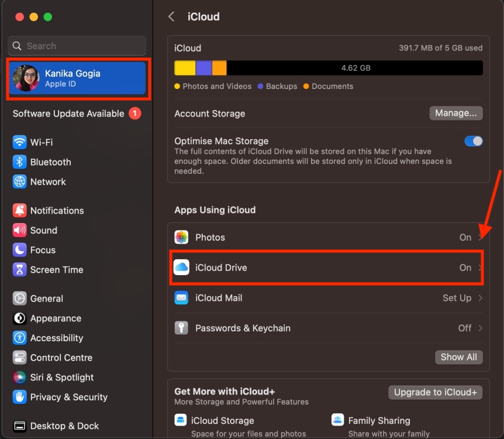Open iCloud Mail setup via its chevron
Screen dimensions: 504x439
[480, 298]
